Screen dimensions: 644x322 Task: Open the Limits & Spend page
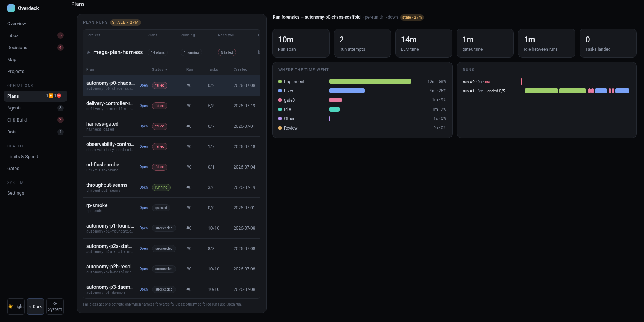click(23, 156)
